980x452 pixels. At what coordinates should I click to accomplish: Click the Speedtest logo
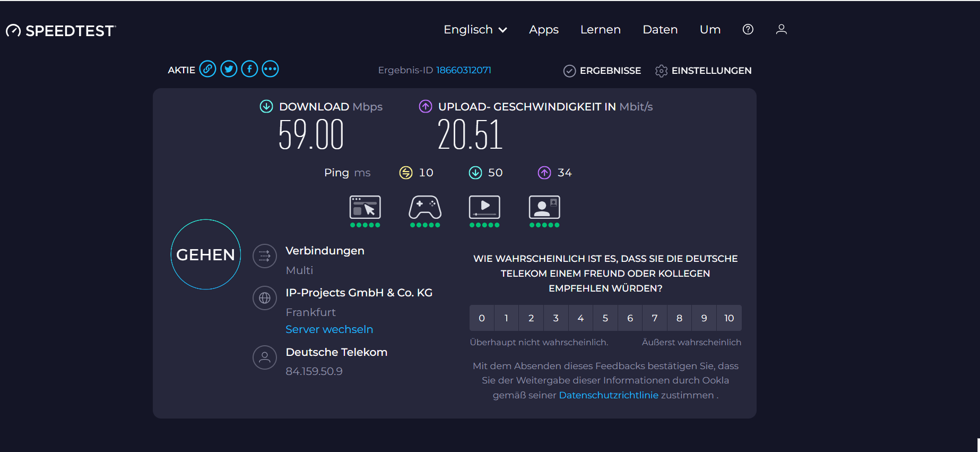tap(60, 31)
